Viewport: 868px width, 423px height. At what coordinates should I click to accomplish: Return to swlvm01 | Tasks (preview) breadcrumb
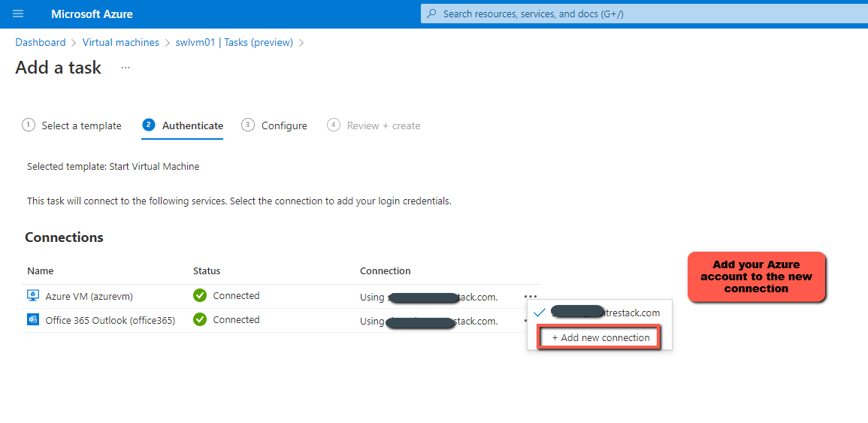tap(234, 42)
